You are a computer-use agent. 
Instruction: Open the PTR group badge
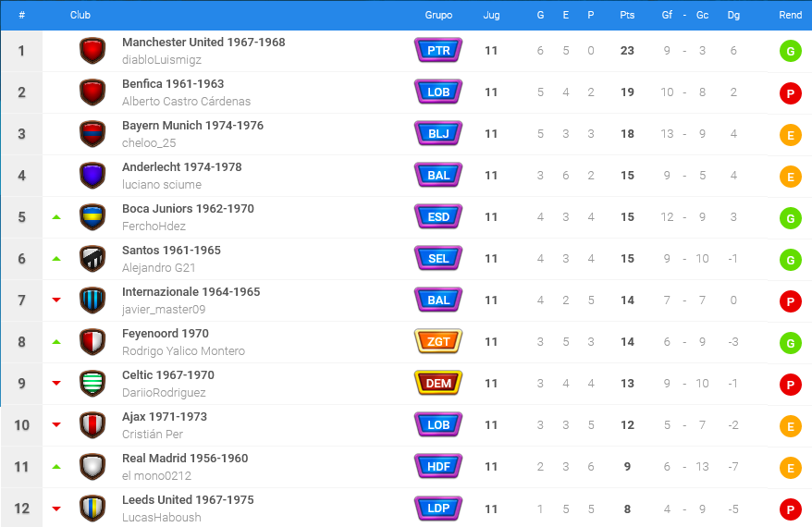click(x=438, y=50)
